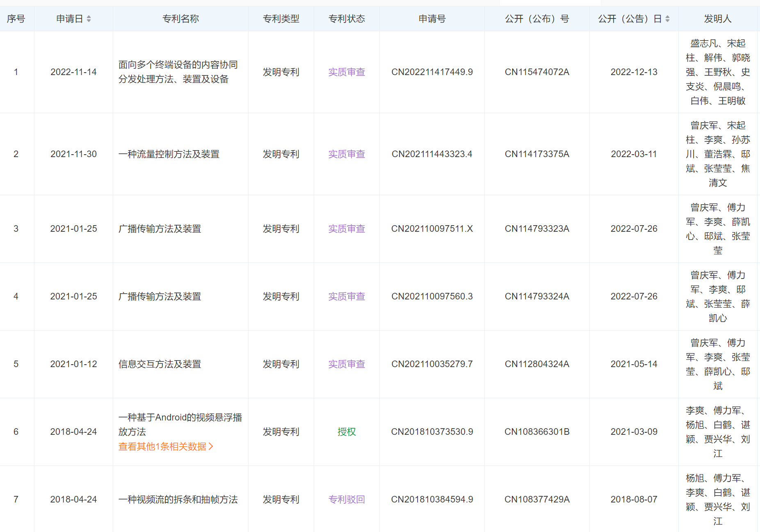Click 序号 column header
This screenshot has width=760, height=532.
pos(16,19)
